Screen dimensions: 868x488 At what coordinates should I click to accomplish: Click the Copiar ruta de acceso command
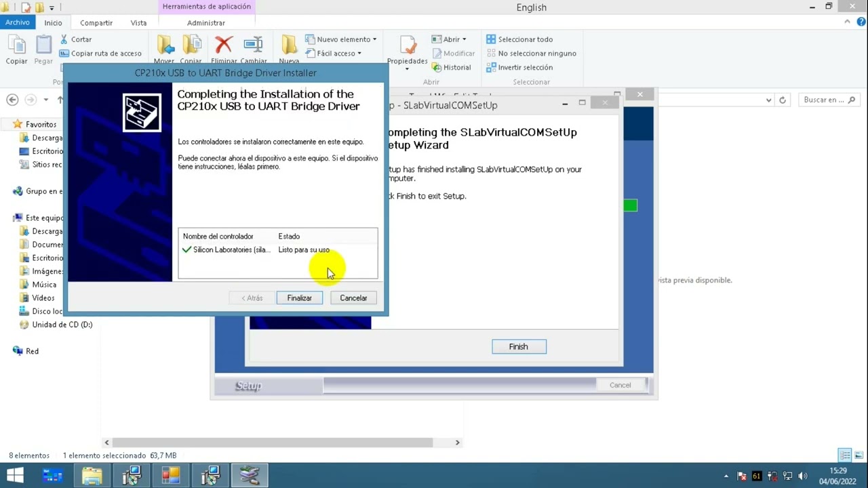(100, 54)
